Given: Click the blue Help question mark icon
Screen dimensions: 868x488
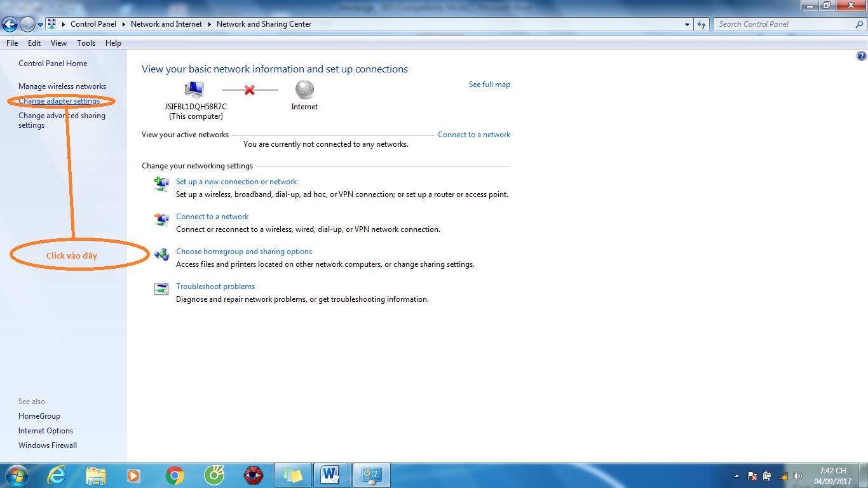Looking at the screenshot, I should click(x=862, y=56).
